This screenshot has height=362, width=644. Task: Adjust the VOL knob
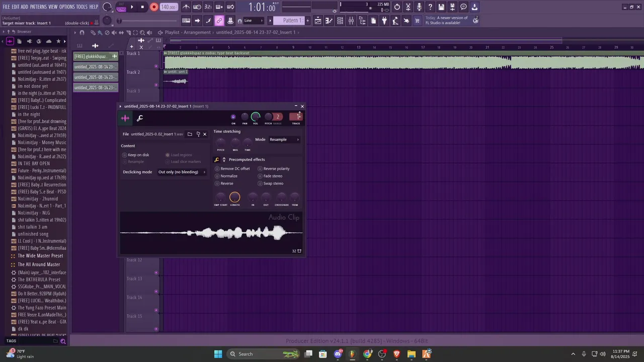coord(256,117)
